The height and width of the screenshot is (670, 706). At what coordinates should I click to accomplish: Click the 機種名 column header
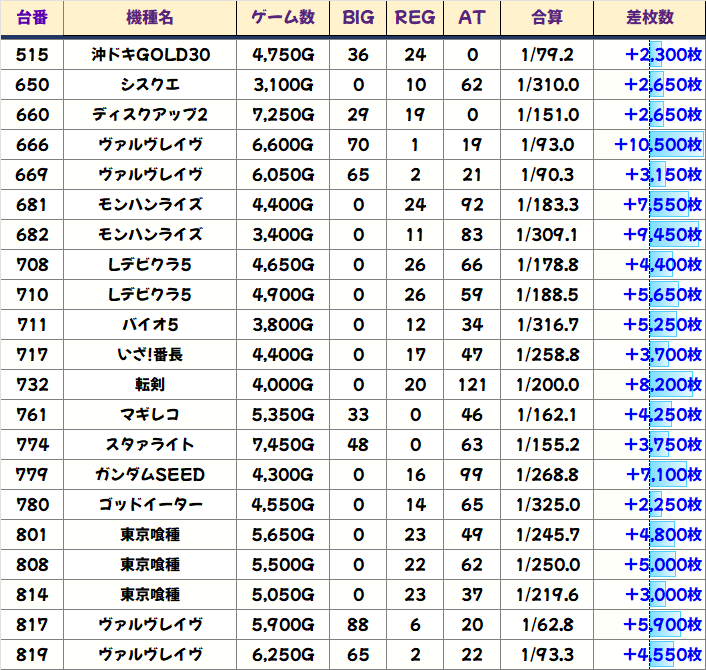coord(150,18)
